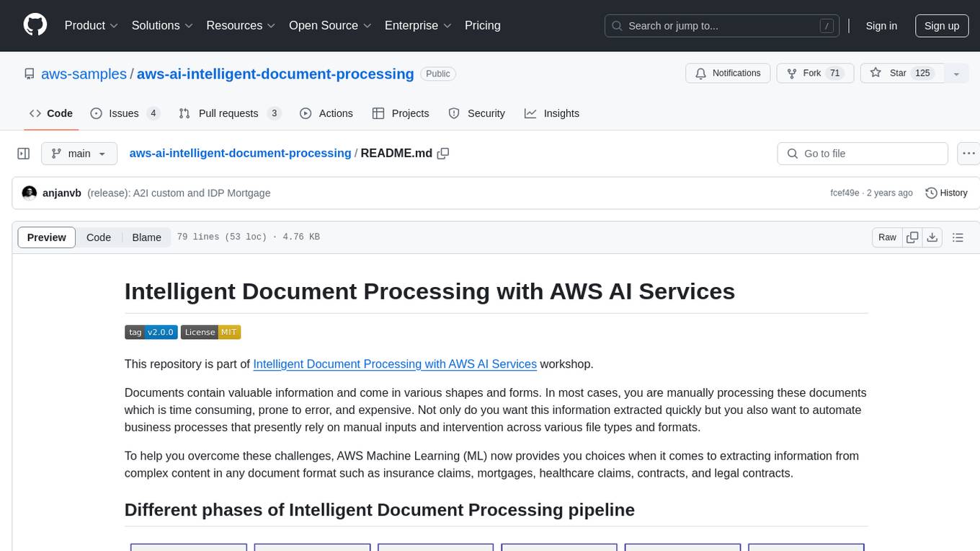Select the Blame view
This screenshot has width=980, height=551.
[146, 237]
